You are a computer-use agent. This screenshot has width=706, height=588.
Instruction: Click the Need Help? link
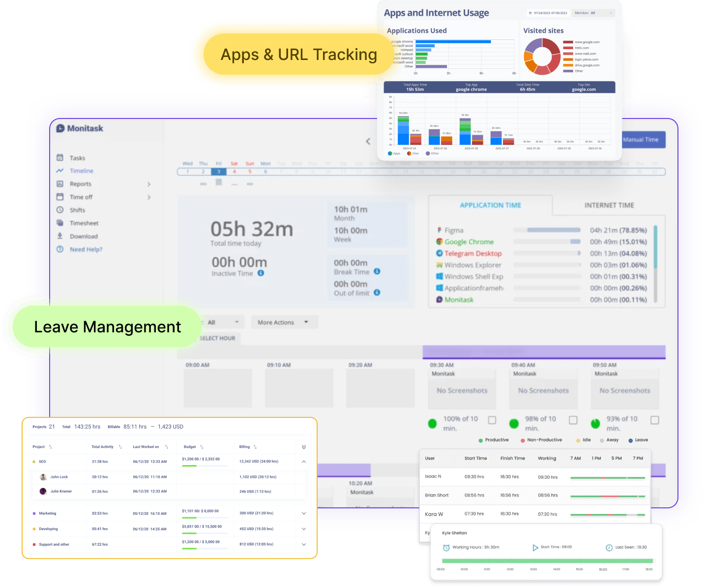pyautogui.click(x=86, y=250)
